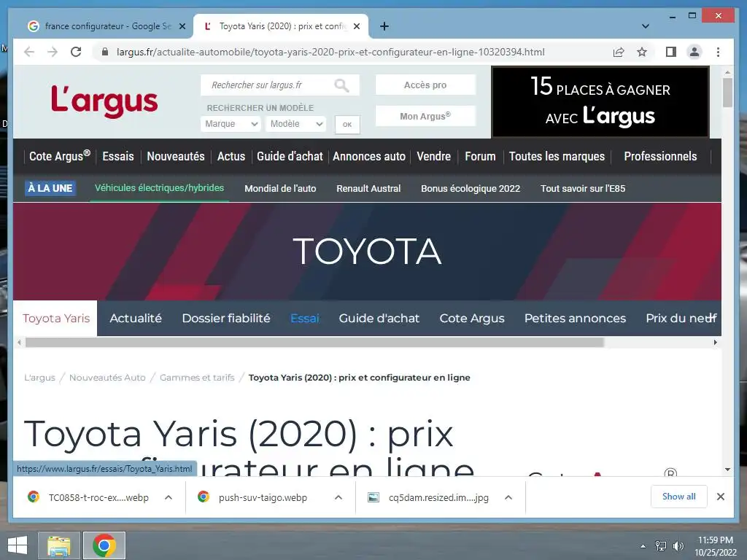Open the tab search chevron

pyautogui.click(x=646, y=26)
